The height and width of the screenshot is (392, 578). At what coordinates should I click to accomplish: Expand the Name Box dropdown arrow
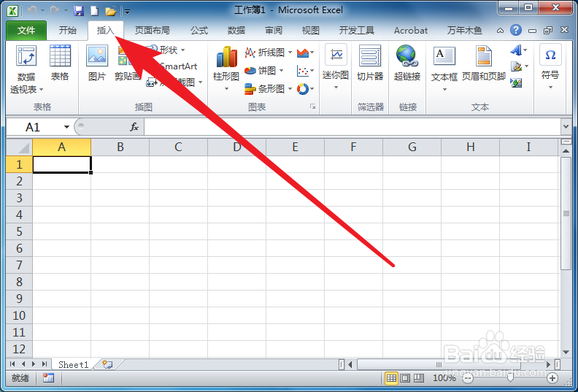point(66,127)
